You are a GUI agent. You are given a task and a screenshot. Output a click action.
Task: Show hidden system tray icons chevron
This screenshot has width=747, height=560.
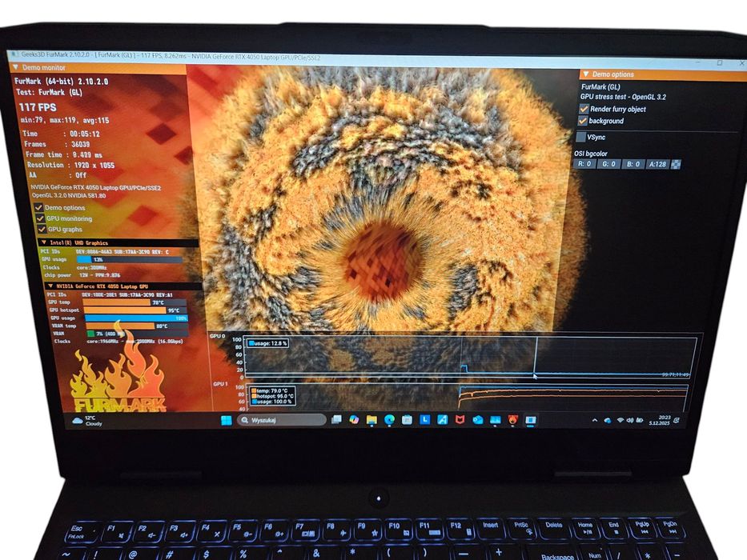[595, 421]
